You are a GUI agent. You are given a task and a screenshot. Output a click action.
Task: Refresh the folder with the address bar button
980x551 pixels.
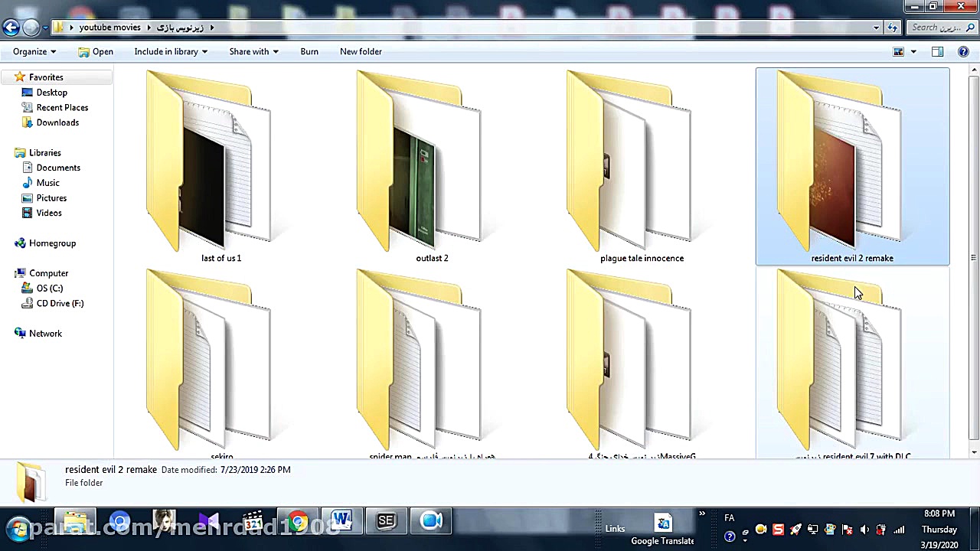tap(892, 28)
